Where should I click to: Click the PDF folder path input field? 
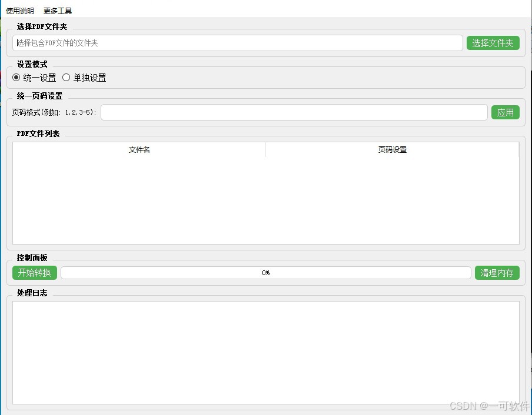click(x=238, y=43)
